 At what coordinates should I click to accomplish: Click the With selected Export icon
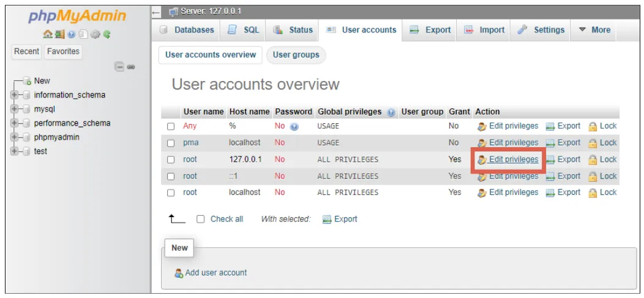coord(327,220)
